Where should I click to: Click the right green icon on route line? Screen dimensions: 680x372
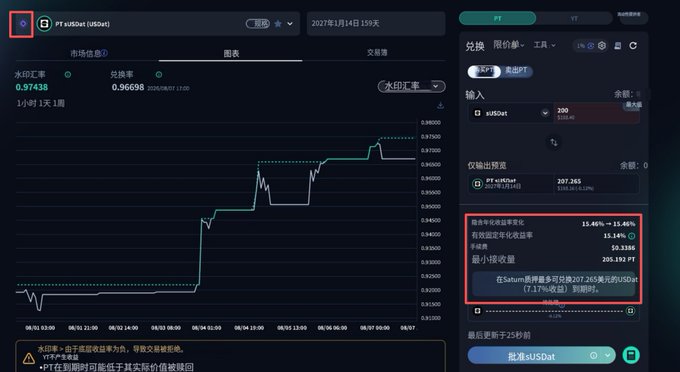[x=630, y=311]
